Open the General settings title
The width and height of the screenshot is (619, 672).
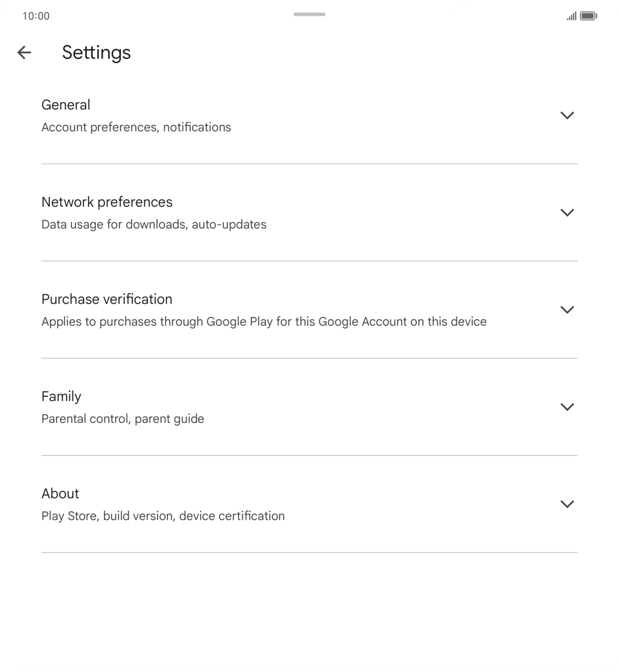[x=66, y=105]
